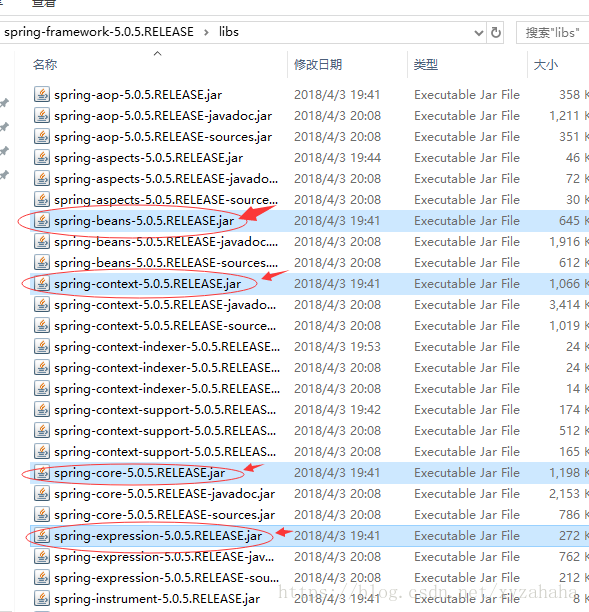Expand the breadcrumb arrow before libs
This screenshot has width=589, height=612.
tap(206, 32)
